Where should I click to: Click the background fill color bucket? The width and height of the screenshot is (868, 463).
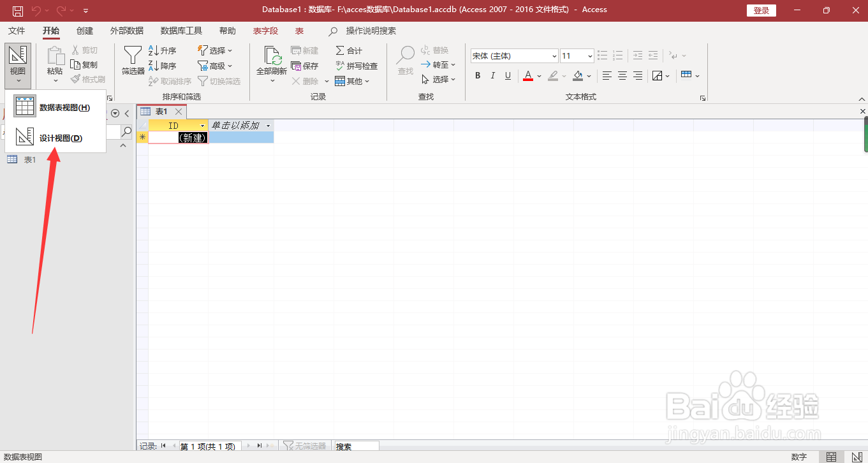tap(578, 76)
